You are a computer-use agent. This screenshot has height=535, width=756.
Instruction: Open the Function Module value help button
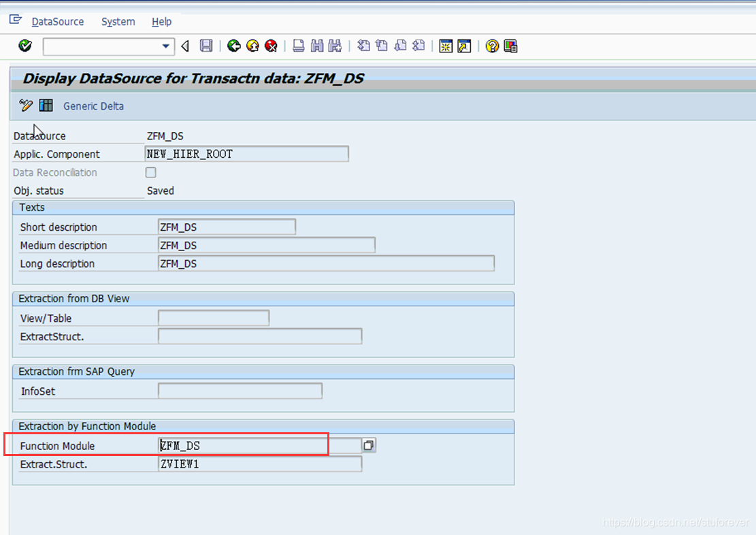pyautogui.click(x=369, y=445)
